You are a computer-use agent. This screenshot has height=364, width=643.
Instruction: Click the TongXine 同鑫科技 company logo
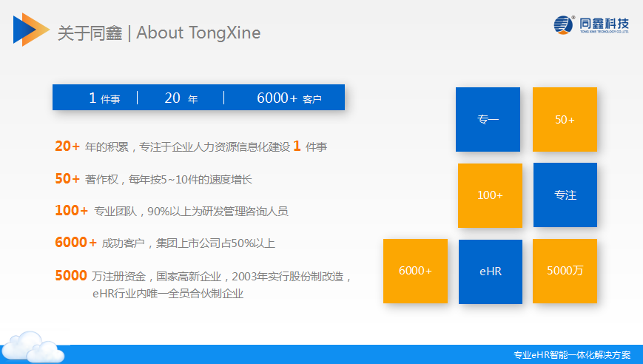coord(590,25)
